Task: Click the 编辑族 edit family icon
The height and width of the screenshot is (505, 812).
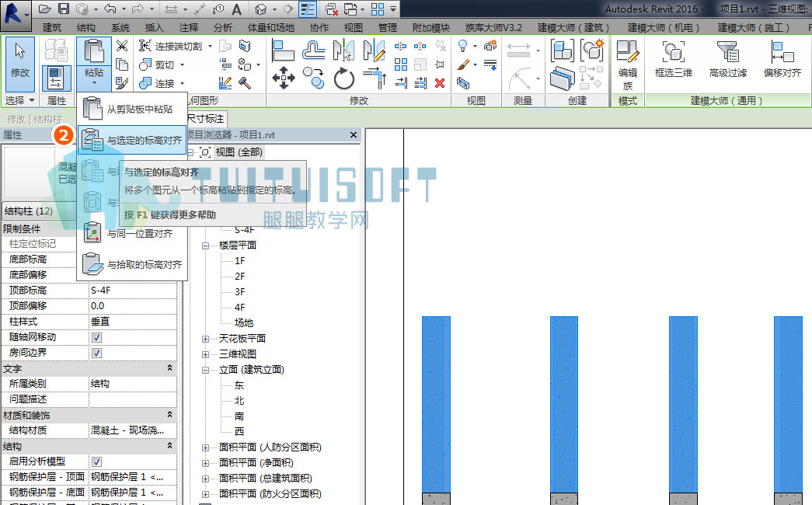Action: pyautogui.click(x=628, y=64)
